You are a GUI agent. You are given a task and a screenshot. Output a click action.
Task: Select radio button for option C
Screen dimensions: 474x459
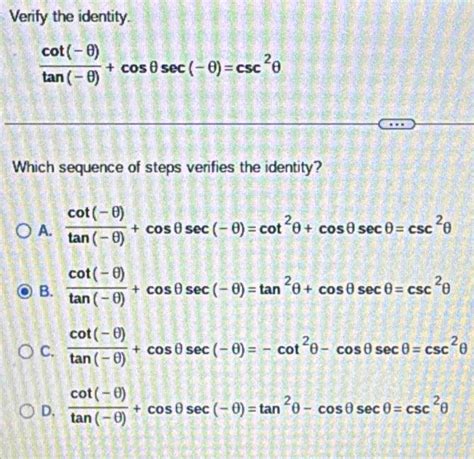point(26,351)
